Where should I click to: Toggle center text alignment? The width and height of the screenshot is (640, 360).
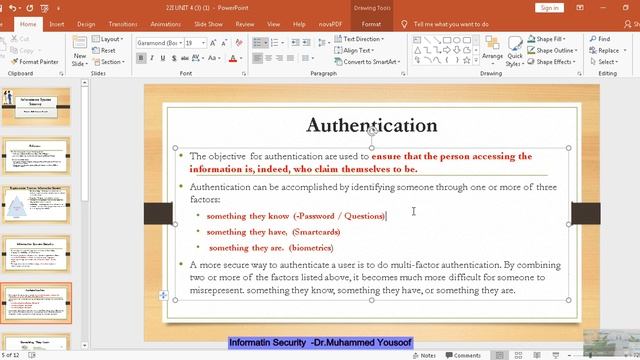tap(269, 58)
